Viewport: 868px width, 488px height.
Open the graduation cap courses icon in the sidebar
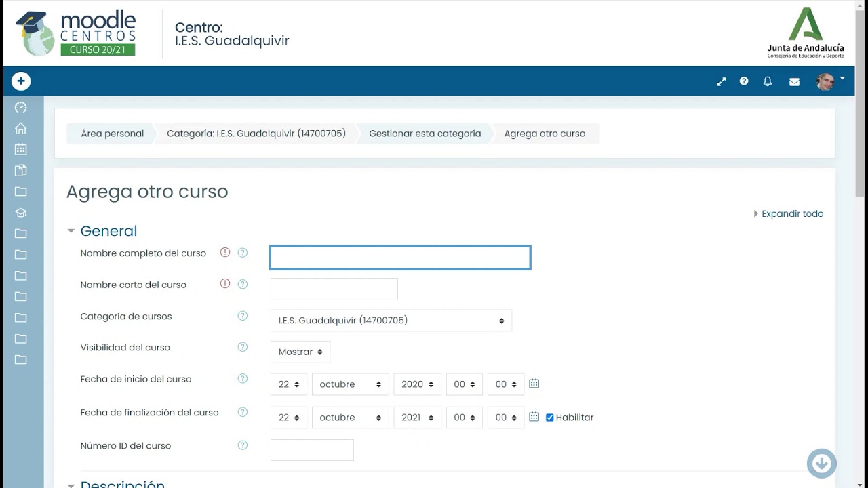pos(21,212)
